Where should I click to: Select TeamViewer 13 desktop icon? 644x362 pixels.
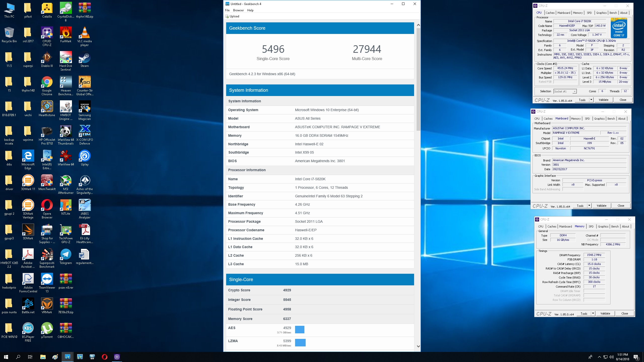[47, 283]
